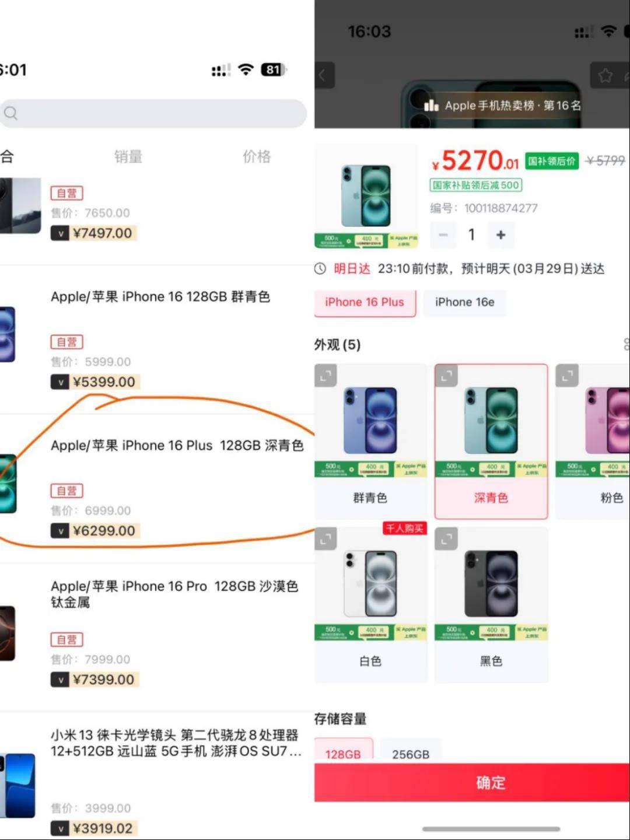The width and height of the screenshot is (630, 840).
Task: Expand 群青色 phone image preview
Action: pyautogui.click(x=325, y=376)
